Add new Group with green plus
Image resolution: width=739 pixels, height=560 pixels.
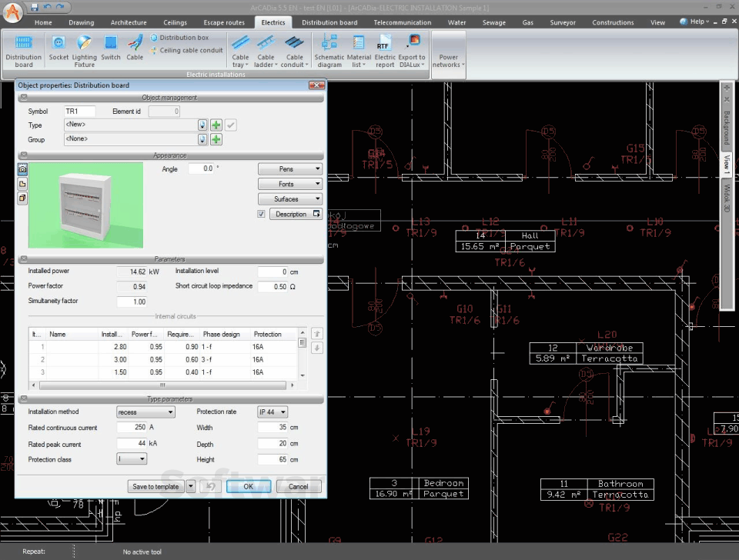pos(216,140)
